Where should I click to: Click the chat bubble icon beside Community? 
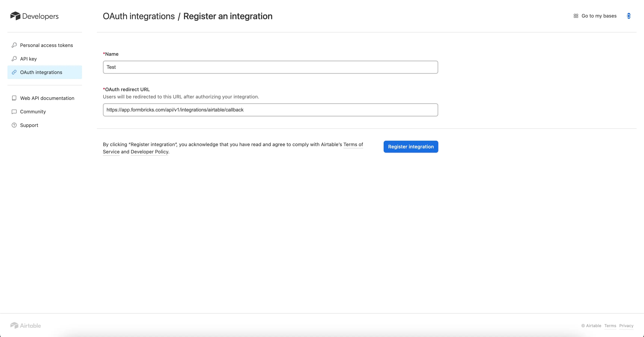pyautogui.click(x=14, y=111)
